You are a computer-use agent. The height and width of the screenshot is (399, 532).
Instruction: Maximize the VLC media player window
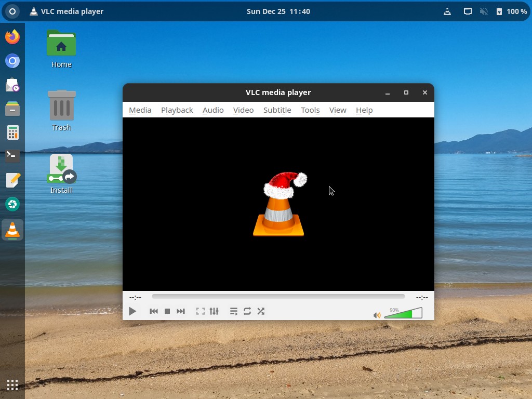tap(406, 92)
